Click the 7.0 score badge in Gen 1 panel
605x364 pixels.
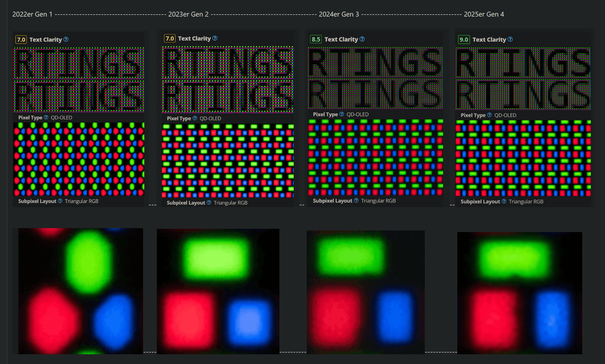point(21,40)
